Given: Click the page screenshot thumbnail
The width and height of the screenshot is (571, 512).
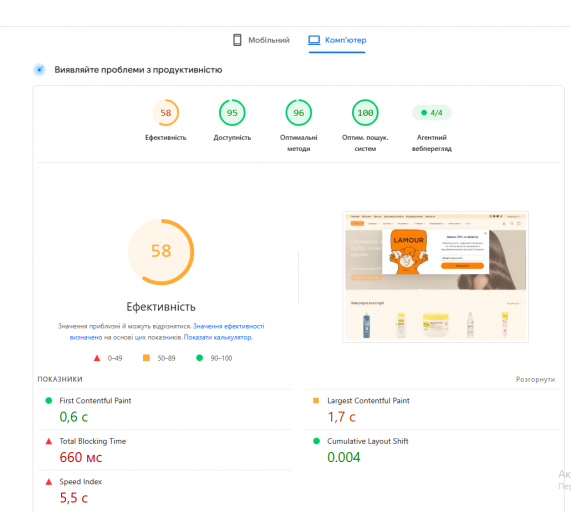Looking at the screenshot, I should coord(436,277).
